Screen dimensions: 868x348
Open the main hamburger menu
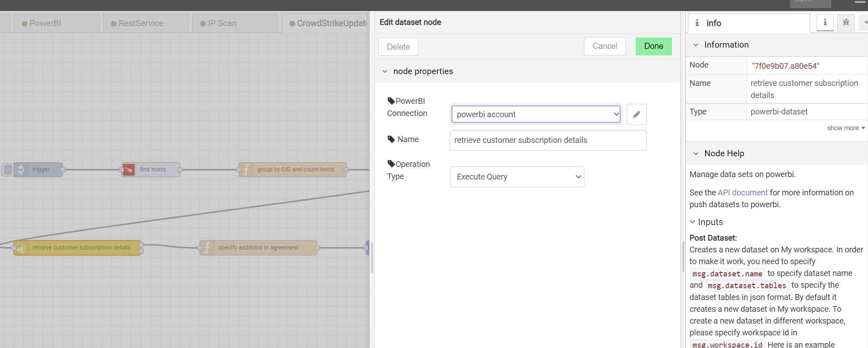point(860,2)
